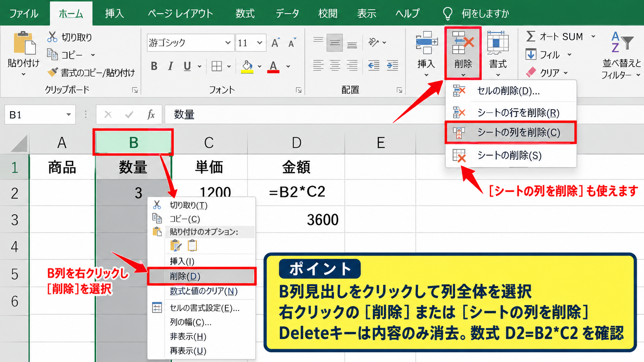This screenshot has height=362, width=644.
Task: Open Sort and Filter (並べ替えとフィルター)
Action: (622, 55)
